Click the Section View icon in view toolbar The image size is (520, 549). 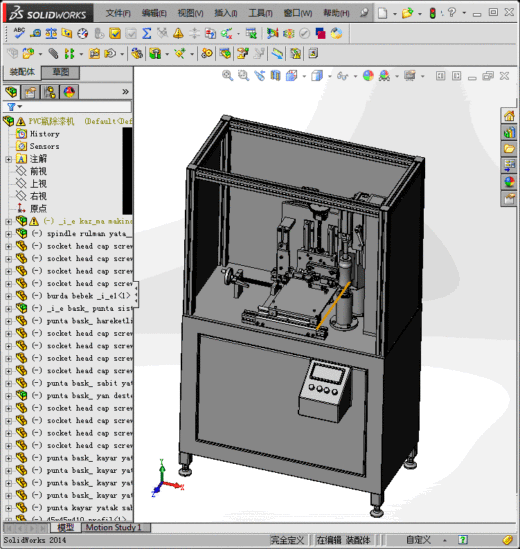coord(275,76)
